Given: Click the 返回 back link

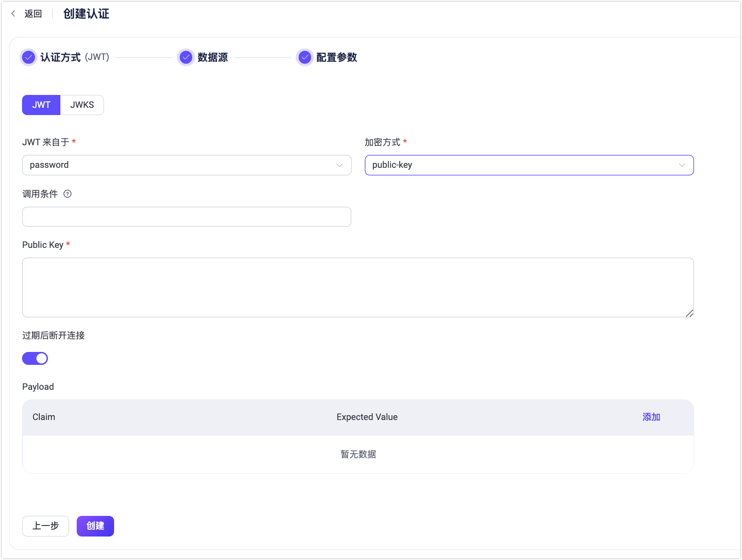Looking at the screenshot, I should click(x=33, y=13).
